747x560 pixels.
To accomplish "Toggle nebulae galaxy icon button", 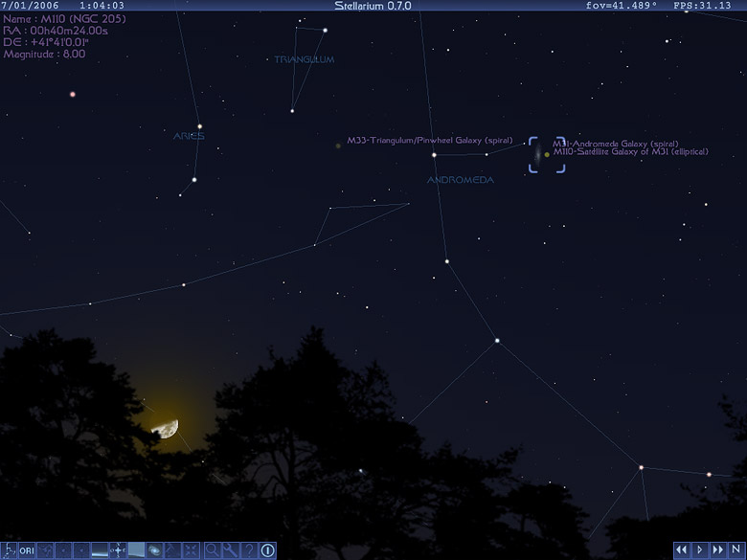I will tap(154, 550).
